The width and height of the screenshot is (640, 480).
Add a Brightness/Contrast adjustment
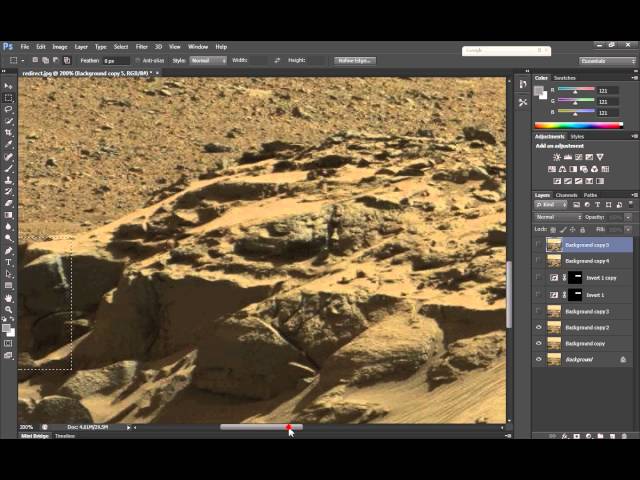click(x=557, y=157)
